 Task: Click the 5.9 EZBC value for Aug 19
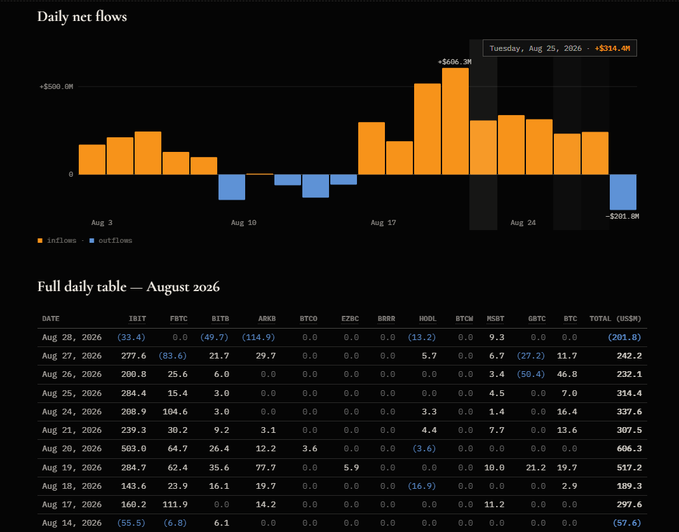tap(351, 468)
